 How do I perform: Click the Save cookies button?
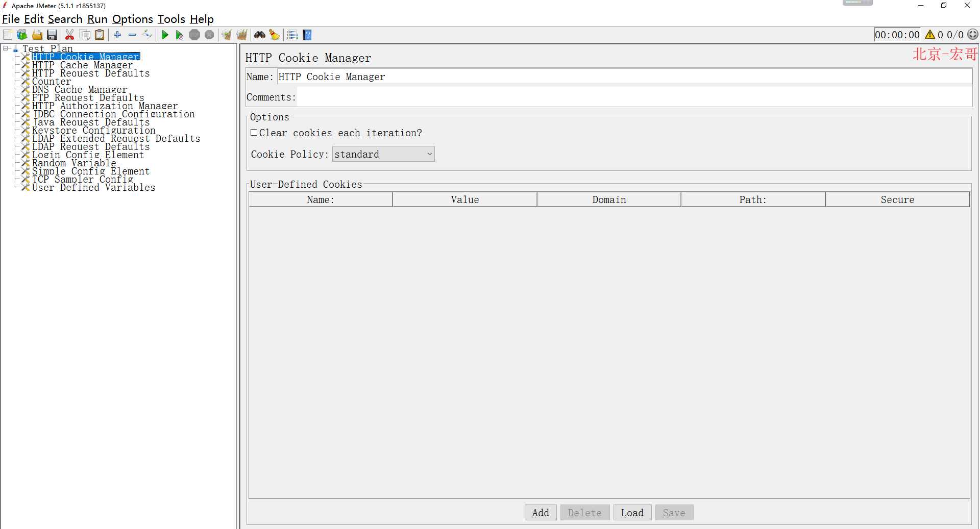[674, 513]
